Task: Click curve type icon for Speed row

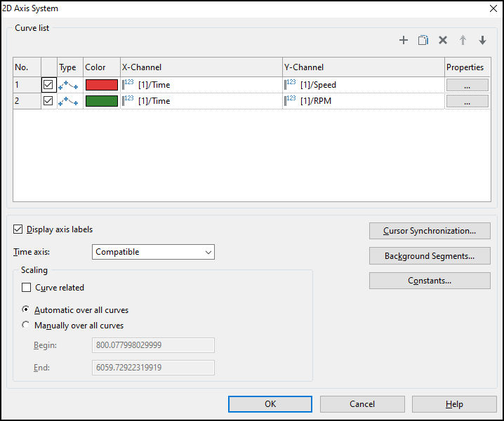Action: pyautogui.click(x=68, y=85)
